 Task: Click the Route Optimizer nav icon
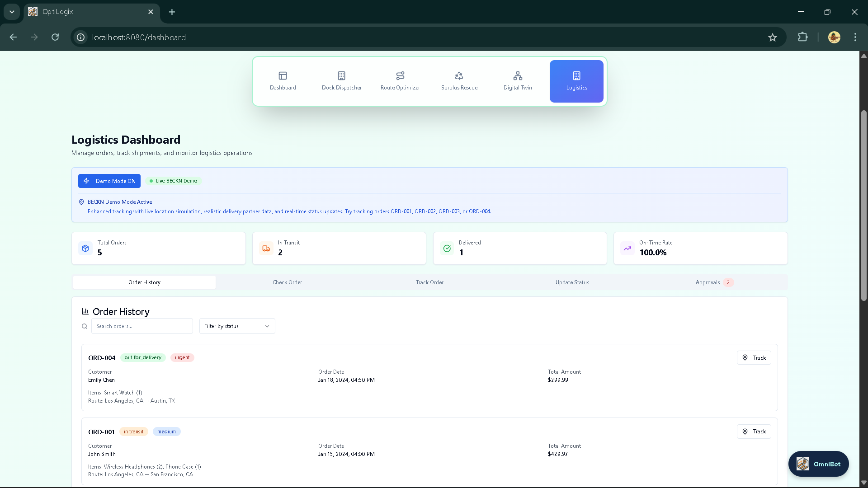pos(400,75)
